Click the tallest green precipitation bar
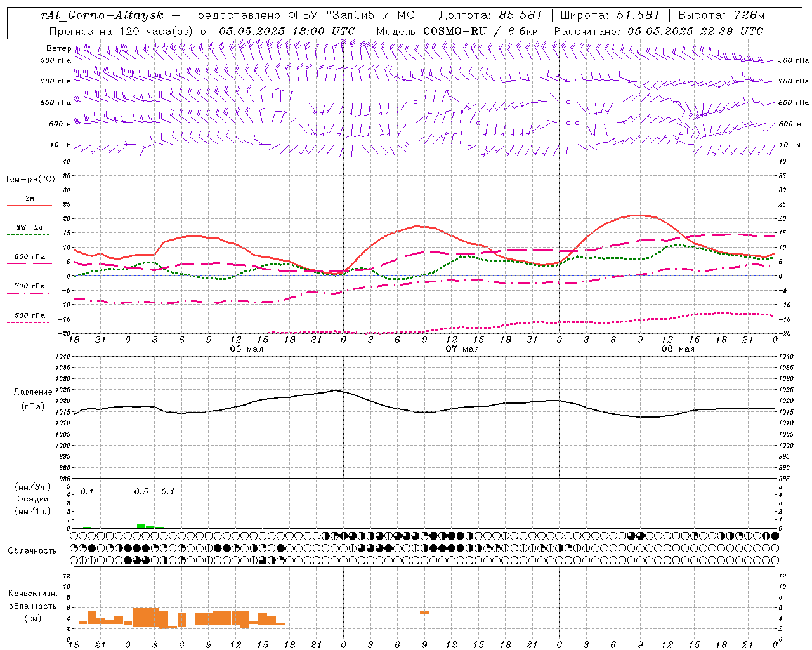 coord(141,526)
